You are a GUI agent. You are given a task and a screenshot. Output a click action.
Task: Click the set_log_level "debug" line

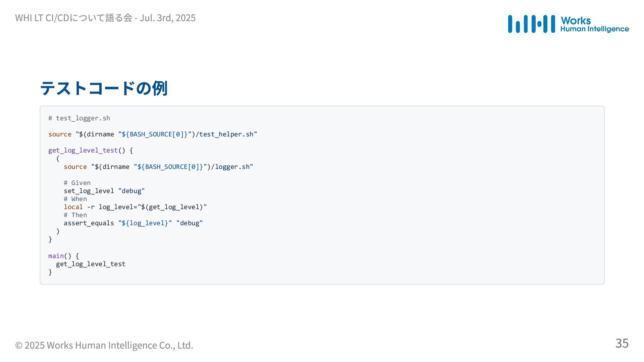coord(104,191)
